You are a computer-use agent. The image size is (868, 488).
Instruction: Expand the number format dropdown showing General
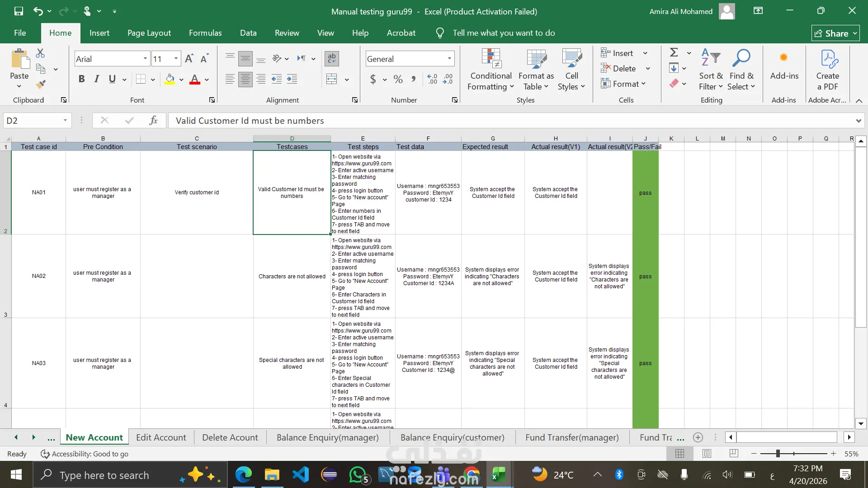pos(449,59)
